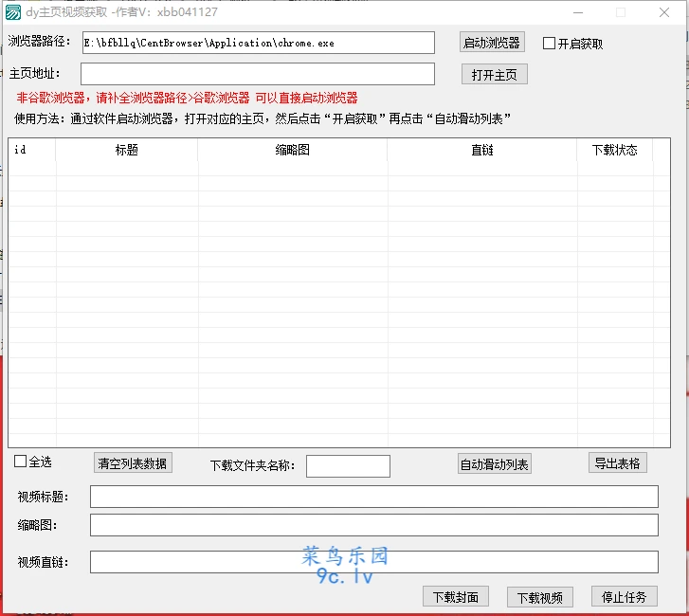Click the 标题 column header
689x616 pixels.
click(x=127, y=150)
